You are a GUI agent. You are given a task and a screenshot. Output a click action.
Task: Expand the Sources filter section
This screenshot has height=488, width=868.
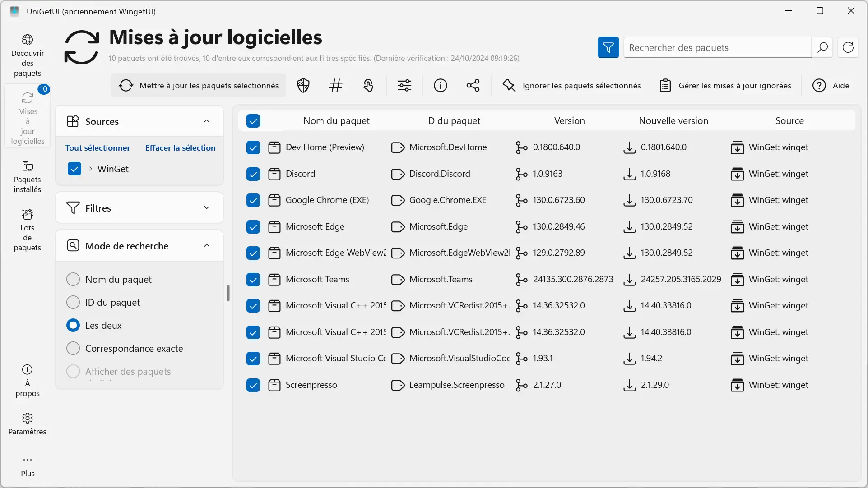(x=207, y=121)
